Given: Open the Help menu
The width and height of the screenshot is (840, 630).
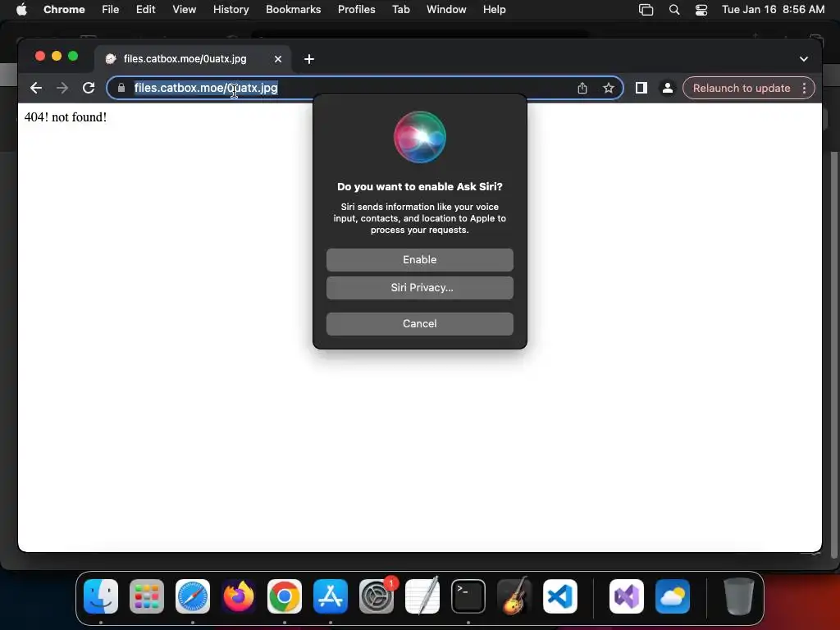Looking at the screenshot, I should coord(494,9).
